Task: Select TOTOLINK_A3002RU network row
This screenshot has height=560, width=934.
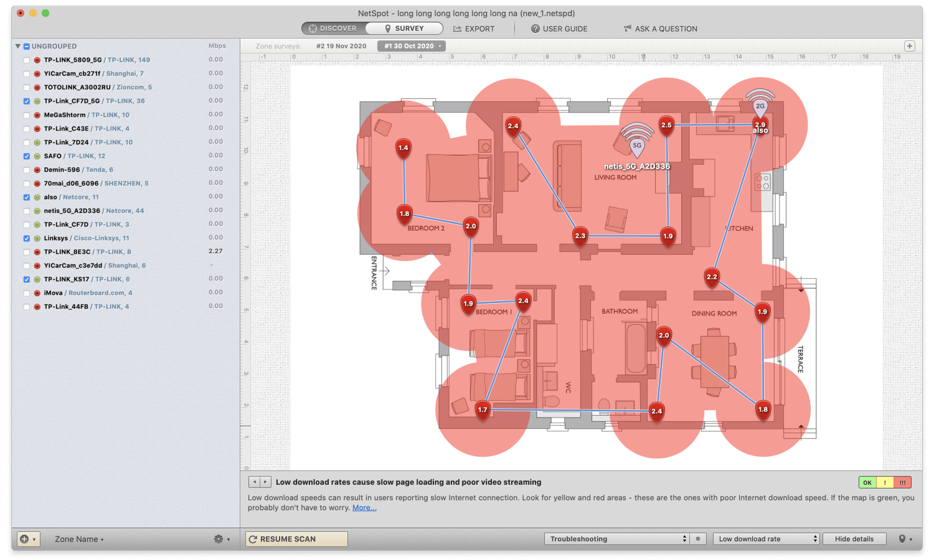Action: tap(125, 88)
